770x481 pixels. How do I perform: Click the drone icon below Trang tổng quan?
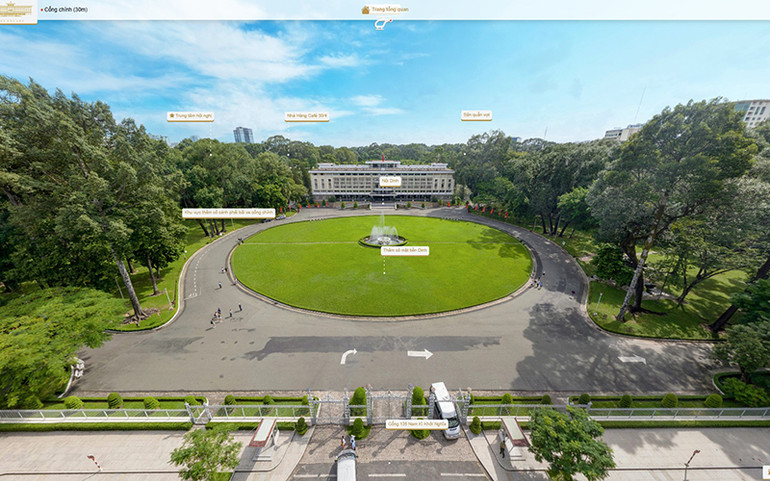pyautogui.click(x=383, y=23)
